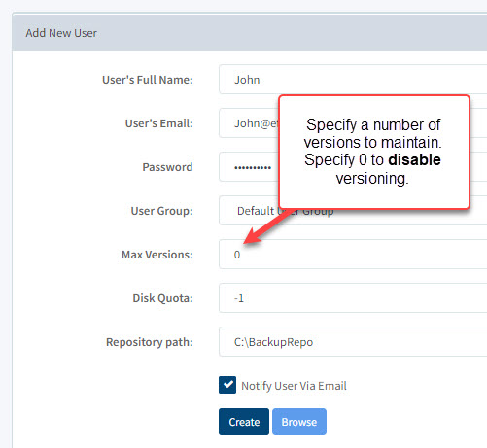The image size is (487, 448).
Task: Click the red versioning tooltip callout
Action: [374, 152]
